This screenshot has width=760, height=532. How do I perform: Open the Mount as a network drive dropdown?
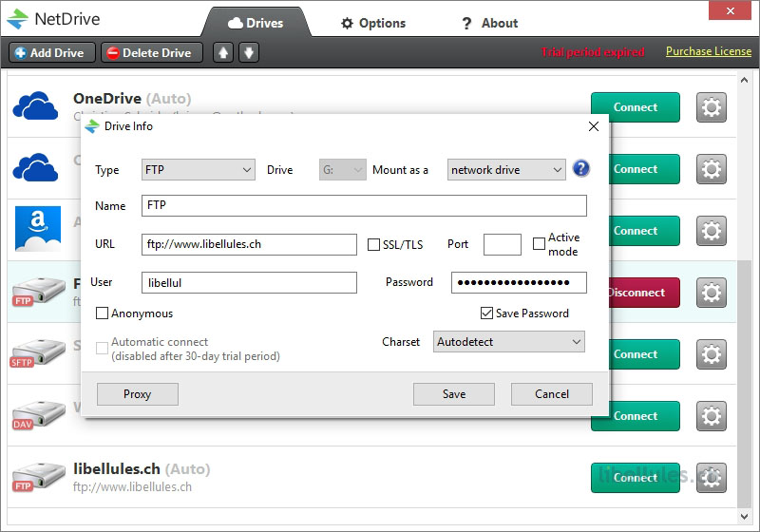pos(506,170)
